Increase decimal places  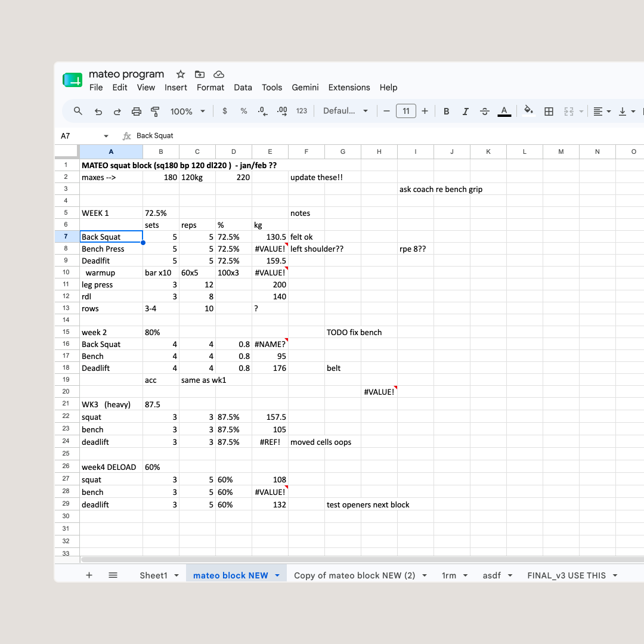pos(282,111)
